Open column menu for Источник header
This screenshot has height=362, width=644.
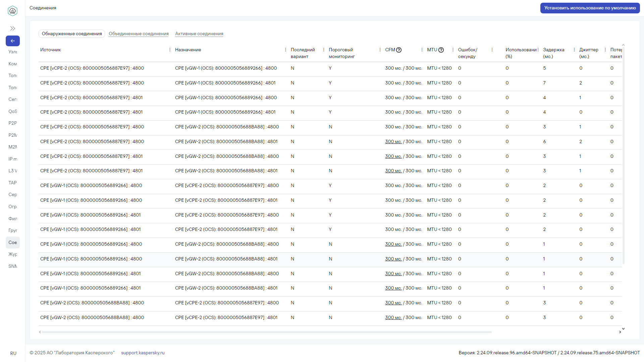(170, 50)
